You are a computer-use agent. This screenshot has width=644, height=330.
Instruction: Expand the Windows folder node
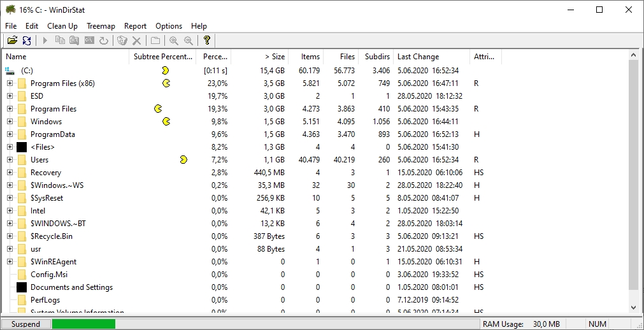coord(10,122)
